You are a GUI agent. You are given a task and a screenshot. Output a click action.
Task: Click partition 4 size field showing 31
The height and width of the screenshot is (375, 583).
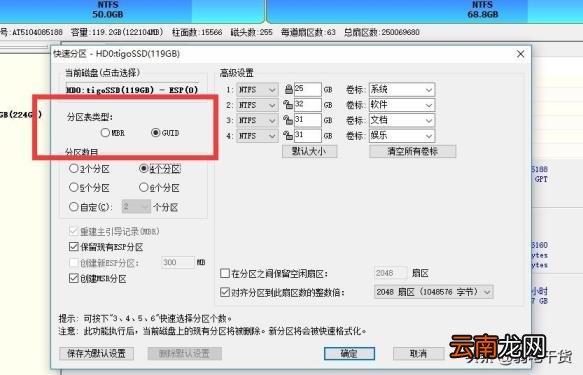pyautogui.click(x=307, y=135)
